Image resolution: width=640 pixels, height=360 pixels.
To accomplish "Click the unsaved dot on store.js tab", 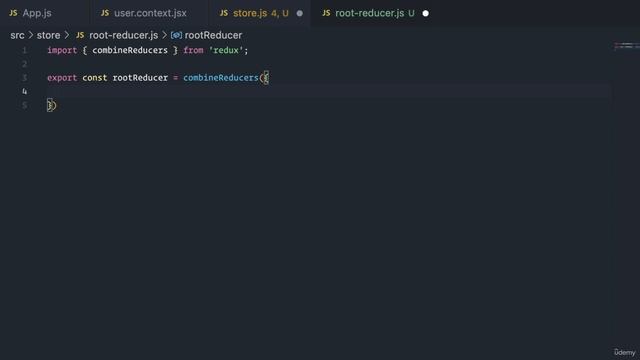I will (x=300, y=13).
